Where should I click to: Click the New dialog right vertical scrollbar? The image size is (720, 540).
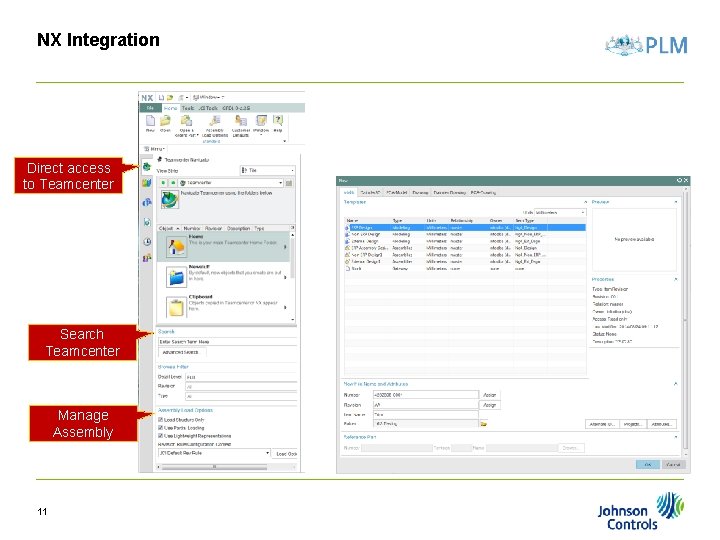click(685, 321)
